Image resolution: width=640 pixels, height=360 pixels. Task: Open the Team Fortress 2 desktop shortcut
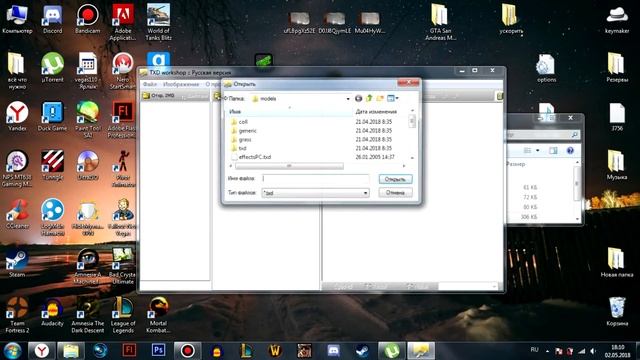(17, 315)
